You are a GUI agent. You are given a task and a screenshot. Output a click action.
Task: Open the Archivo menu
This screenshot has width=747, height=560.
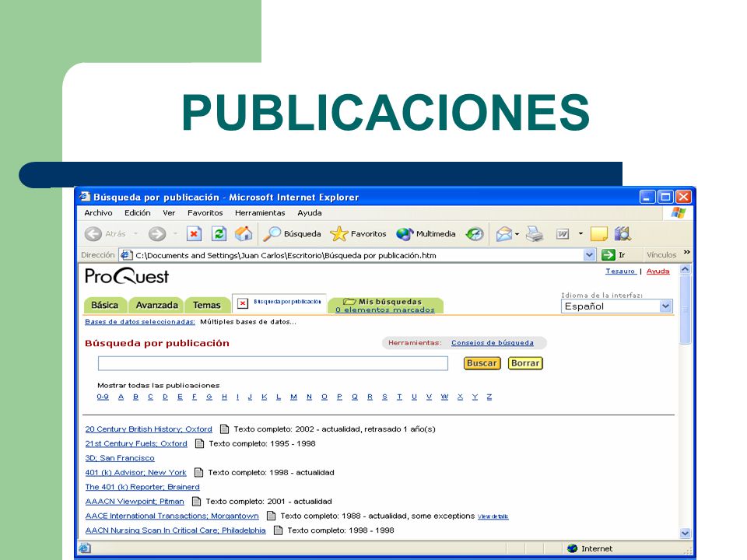tap(98, 213)
